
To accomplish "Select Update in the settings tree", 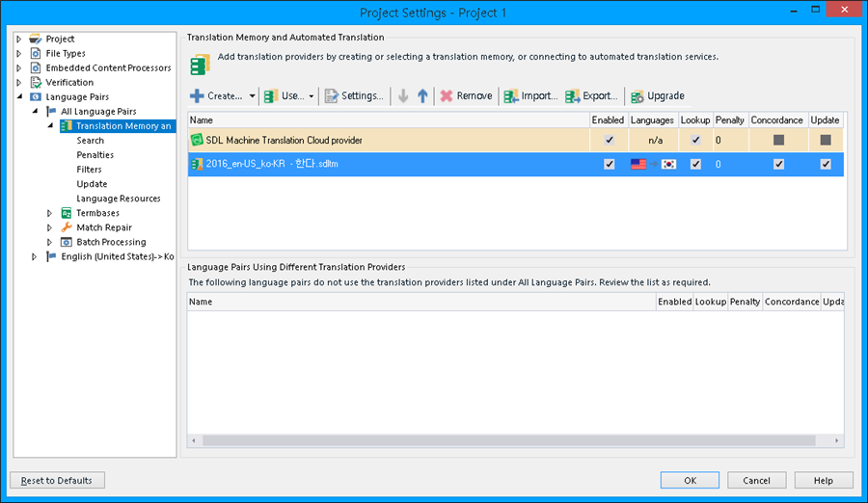I will (92, 184).
